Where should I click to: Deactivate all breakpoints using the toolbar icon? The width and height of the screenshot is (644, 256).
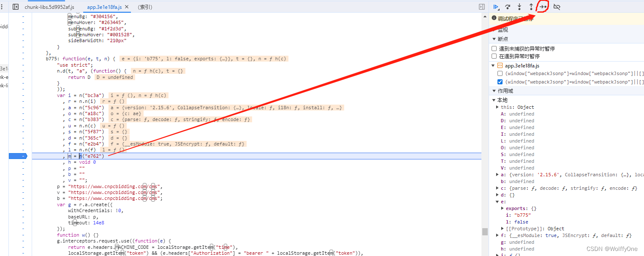tap(557, 7)
